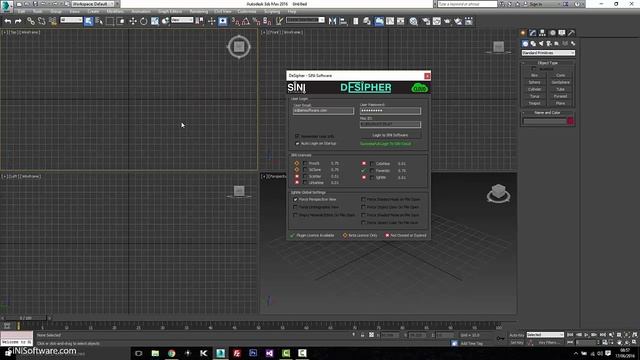Open the Rendering menu

click(199, 11)
